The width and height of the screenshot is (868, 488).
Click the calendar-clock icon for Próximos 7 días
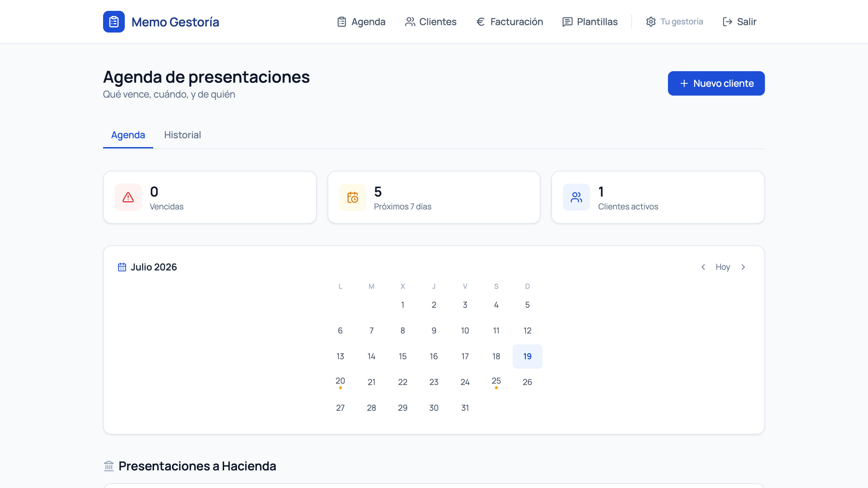353,197
